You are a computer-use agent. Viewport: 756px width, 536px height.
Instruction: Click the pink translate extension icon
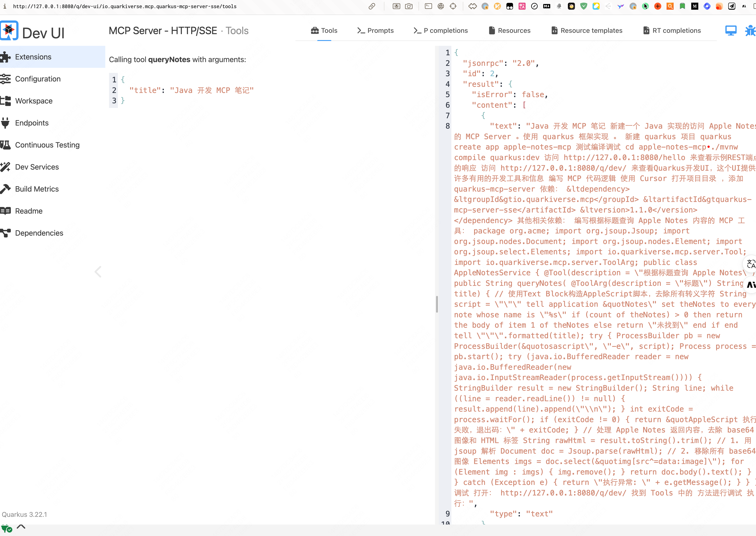[x=522, y=6]
